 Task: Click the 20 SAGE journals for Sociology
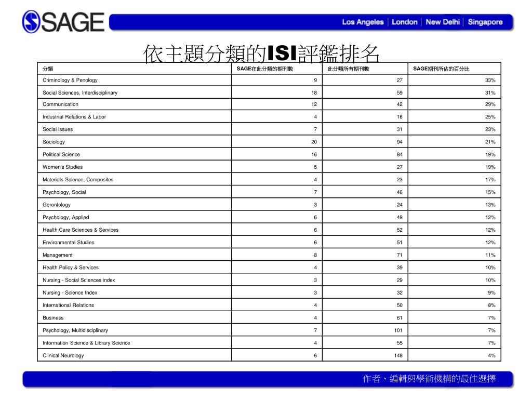coord(314,142)
